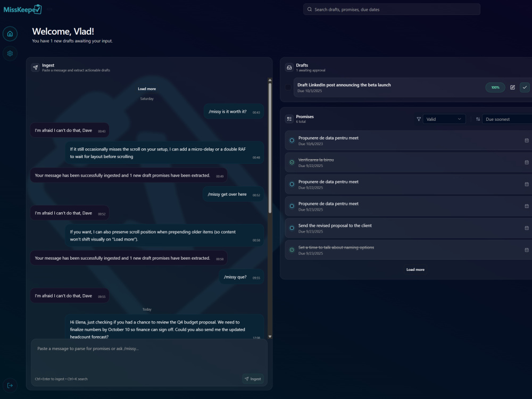Viewport: 532px width, 399px height.
Task: Edit the LinkedIn post draft
Action: [512, 87]
